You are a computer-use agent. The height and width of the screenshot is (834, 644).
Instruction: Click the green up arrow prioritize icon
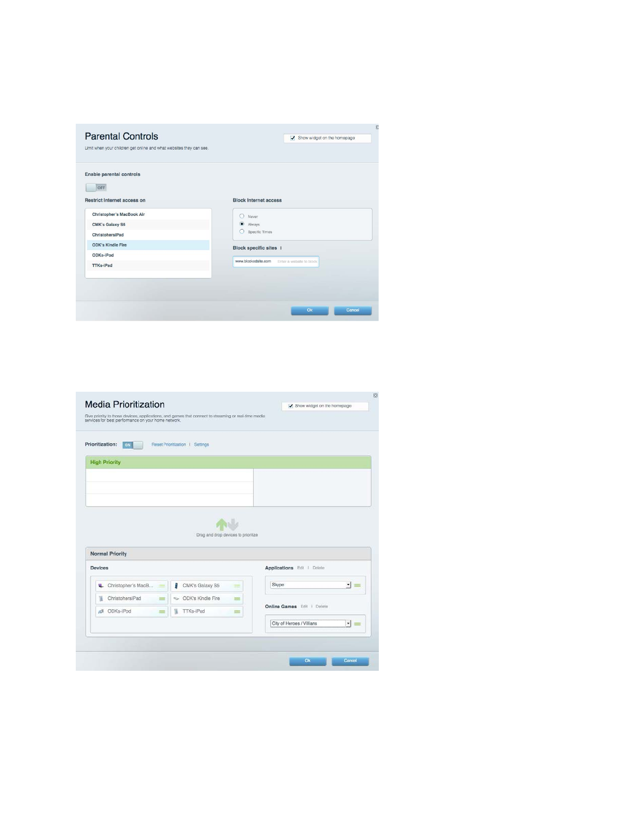[x=221, y=524]
